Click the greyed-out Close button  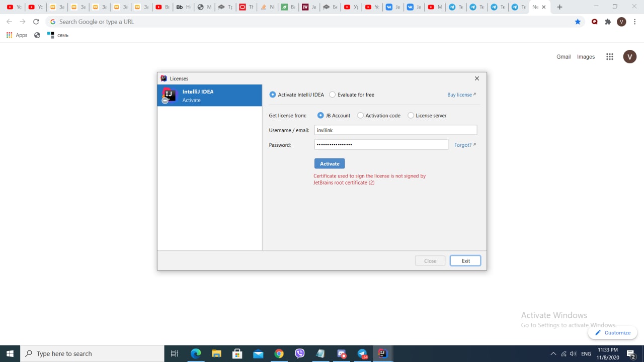pyautogui.click(x=430, y=261)
